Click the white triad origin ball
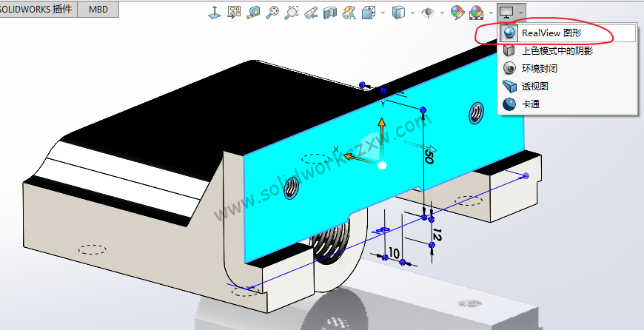Viewport: 644px width, 330px height. click(x=383, y=166)
